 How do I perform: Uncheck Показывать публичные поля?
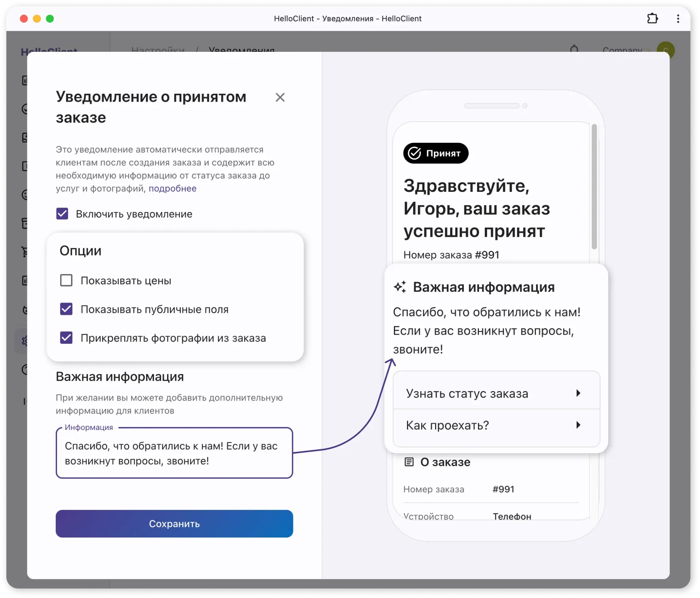click(66, 309)
